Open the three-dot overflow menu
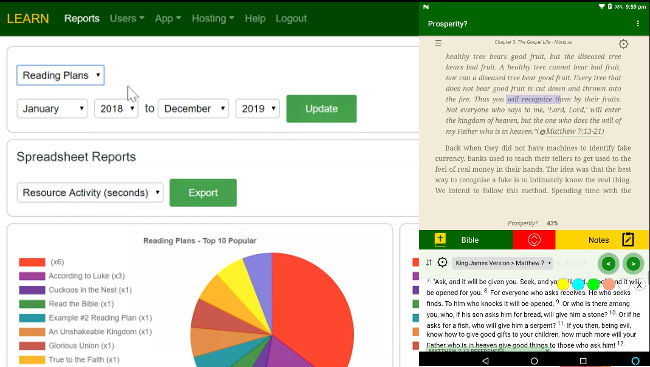The height and width of the screenshot is (367, 650). coord(638,24)
